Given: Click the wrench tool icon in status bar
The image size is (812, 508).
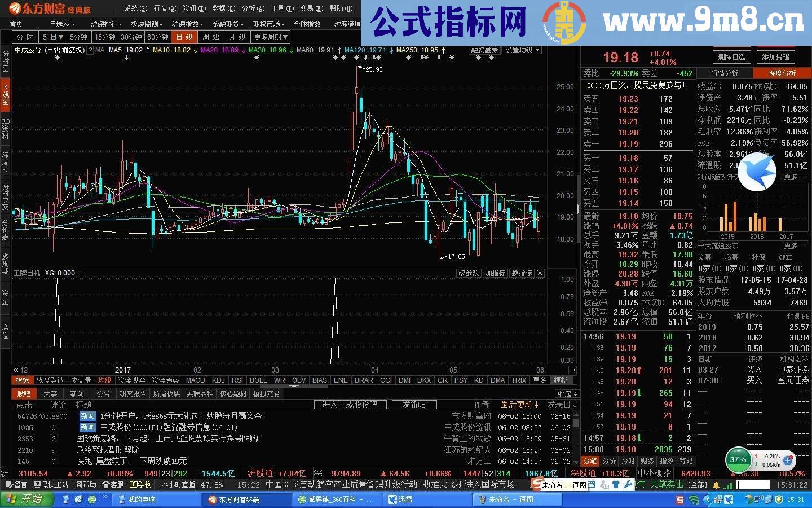Looking at the screenshot, I should 627,485.
